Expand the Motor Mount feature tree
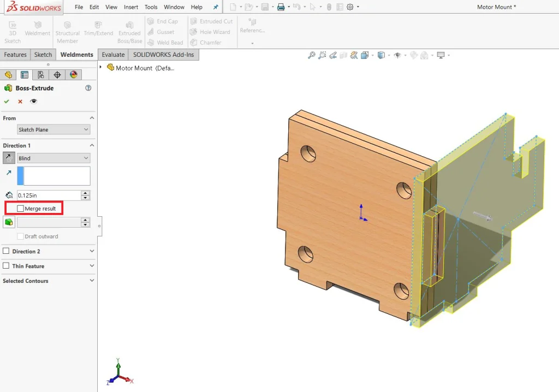Screen dimensions: 559x392 pos(101,67)
